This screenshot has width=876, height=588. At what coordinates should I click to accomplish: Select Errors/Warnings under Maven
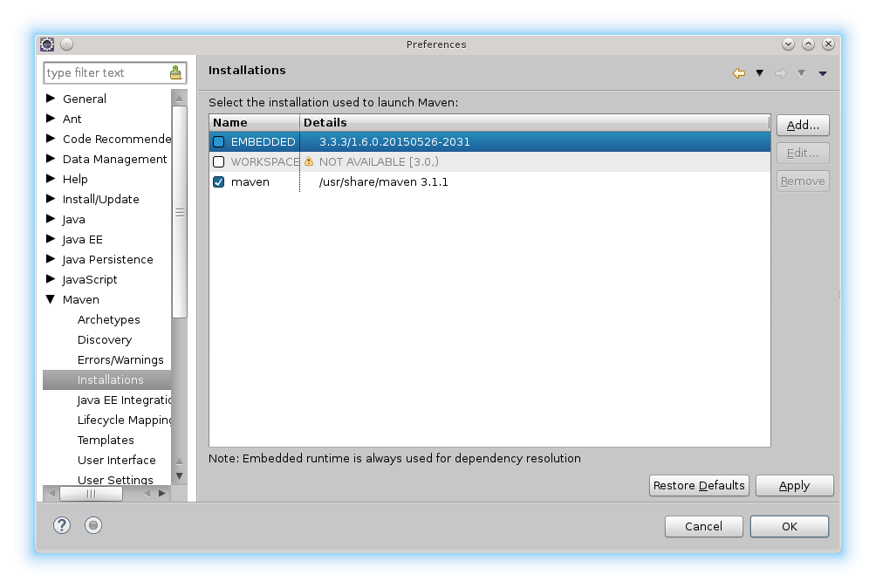pos(120,359)
